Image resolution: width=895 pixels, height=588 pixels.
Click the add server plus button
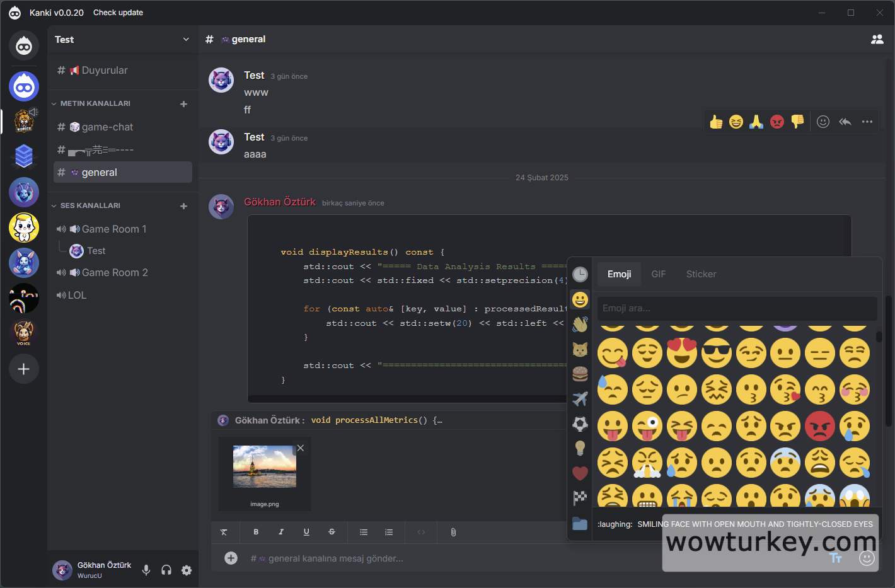click(x=24, y=369)
